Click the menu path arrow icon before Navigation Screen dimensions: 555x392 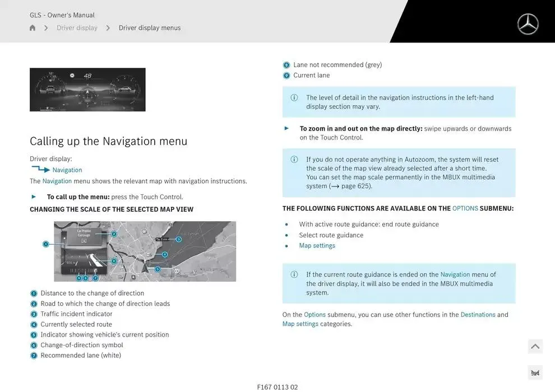(x=41, y=169)
